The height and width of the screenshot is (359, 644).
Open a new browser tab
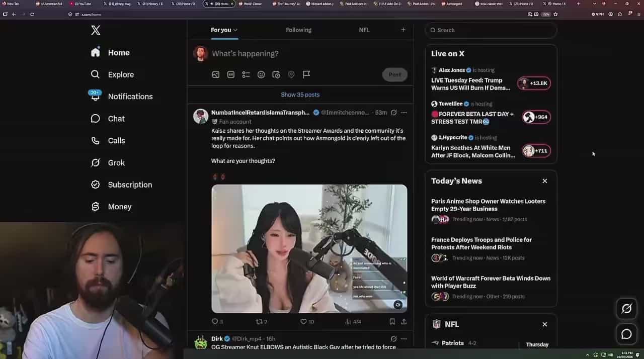(578, 4)
